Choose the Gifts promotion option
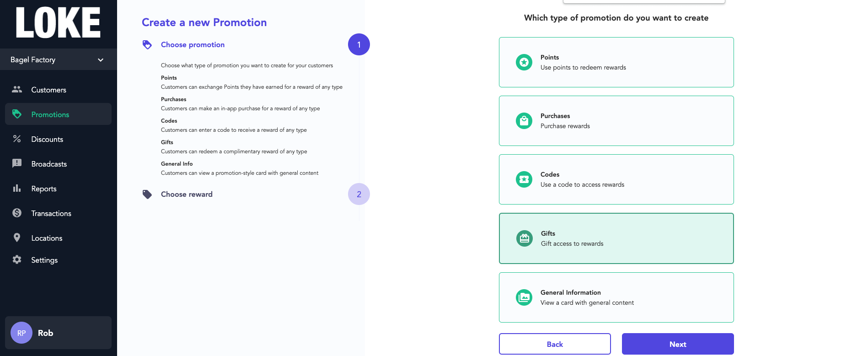 pos(616,238)
